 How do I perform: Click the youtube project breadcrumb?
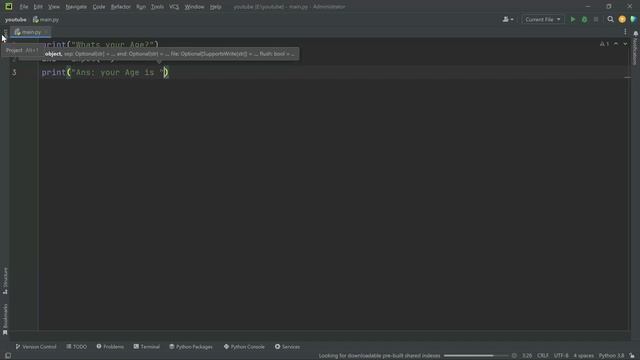(x=16, y=19)
